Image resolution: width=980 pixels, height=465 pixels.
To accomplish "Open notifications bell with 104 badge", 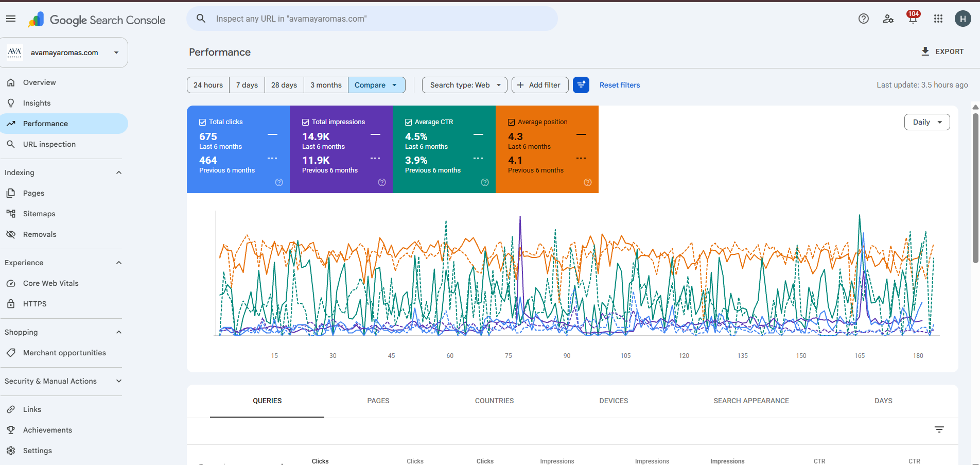I will (913, 18).
